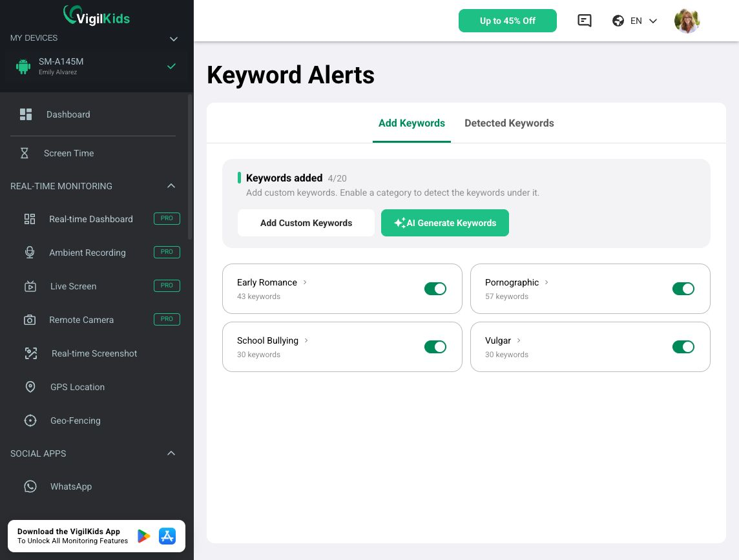Disable the Early Romance keyword category

pos(435,289)
